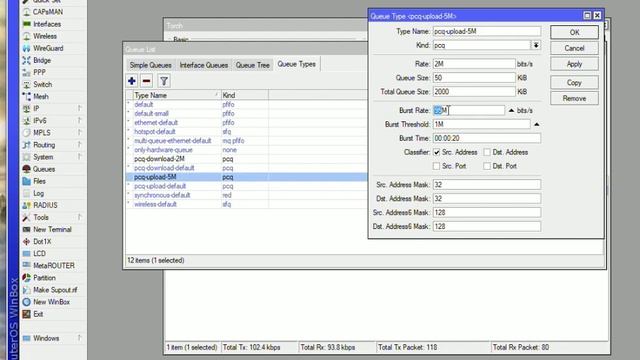Open the WireGuard sidebar icon
Image resolution: width=640 pixels, height=360 pixels.
tap(27, 48)
